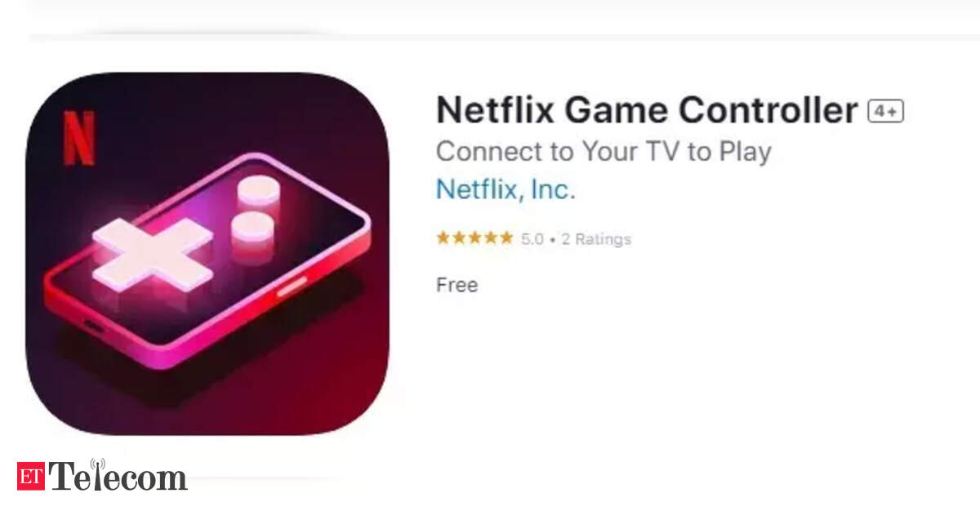Select the first gold rating star
Screen dimensions: 980x511
[443, 238]
